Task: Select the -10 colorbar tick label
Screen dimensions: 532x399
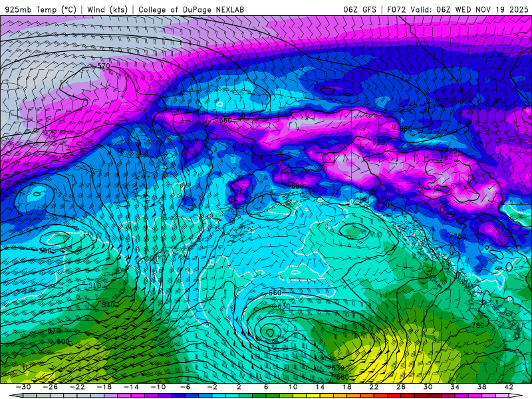Action: click(x=158, y=387)
